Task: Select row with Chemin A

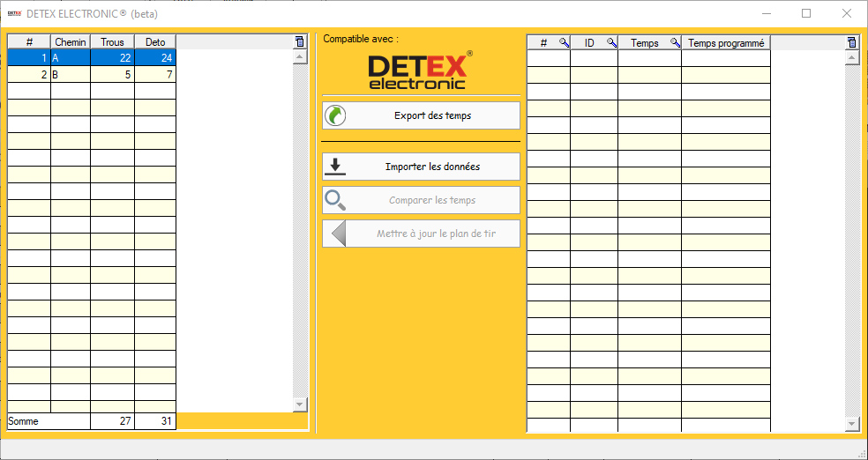Action: click(92, 57)
